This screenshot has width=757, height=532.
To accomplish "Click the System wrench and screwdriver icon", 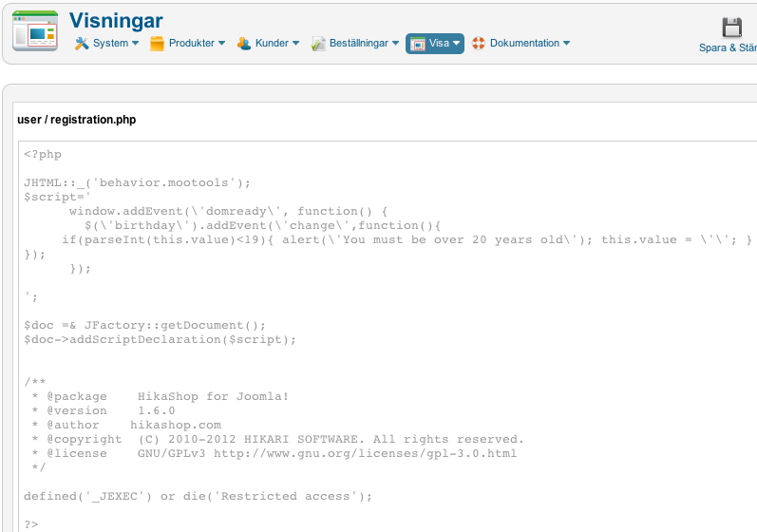I will click(x=82, y=44).
